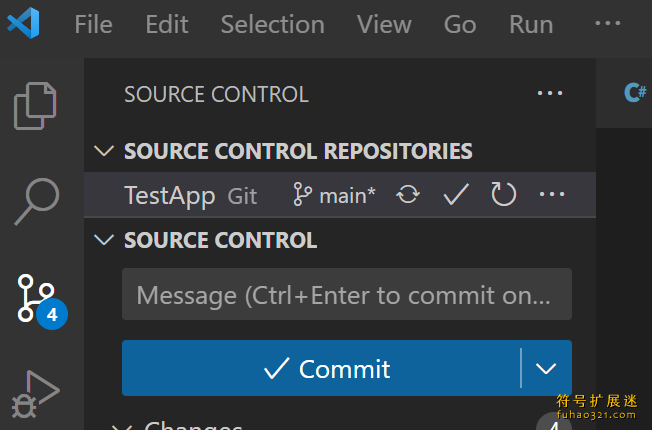Collapse the Changes group
Screen dimensions: 652x430
(x=121, y=427)
